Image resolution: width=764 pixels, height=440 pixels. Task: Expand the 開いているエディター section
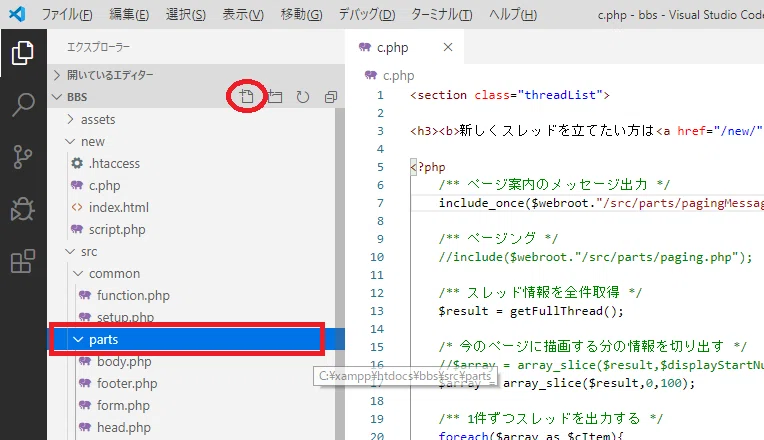coord(196,75)
